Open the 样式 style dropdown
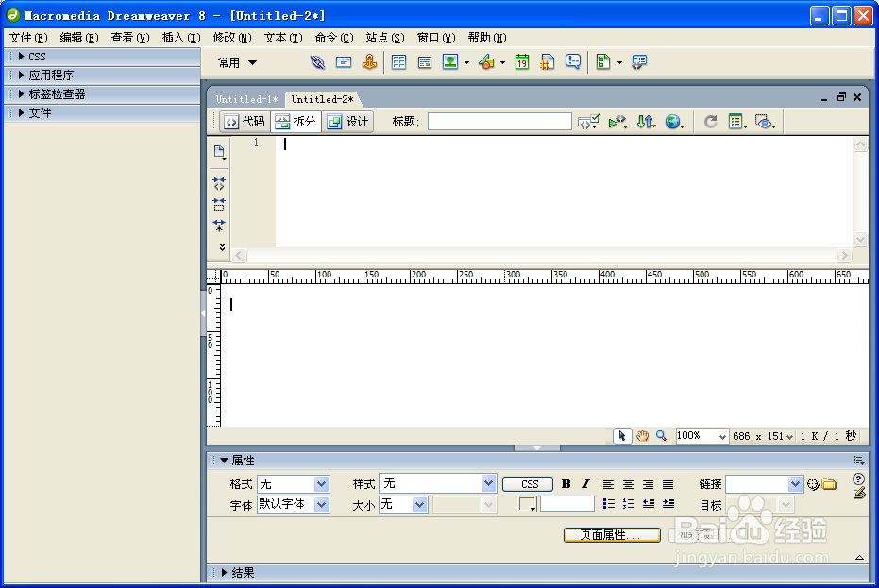 (488, 483)
